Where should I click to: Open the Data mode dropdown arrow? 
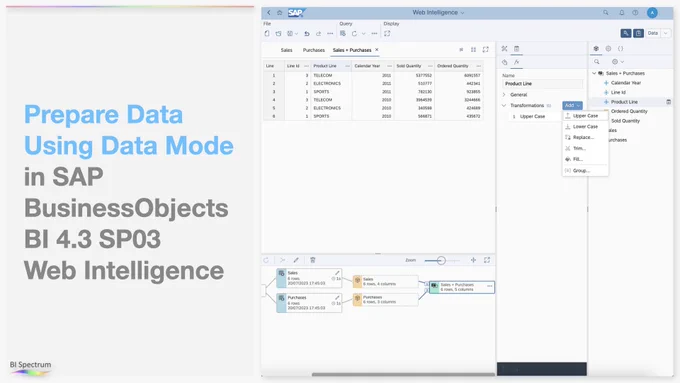[666, 33]
